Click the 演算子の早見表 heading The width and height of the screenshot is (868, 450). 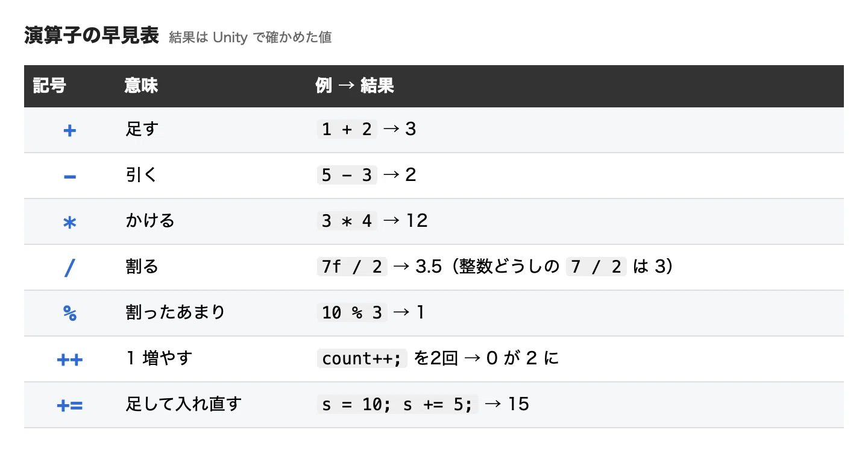[x=92, y=36]
